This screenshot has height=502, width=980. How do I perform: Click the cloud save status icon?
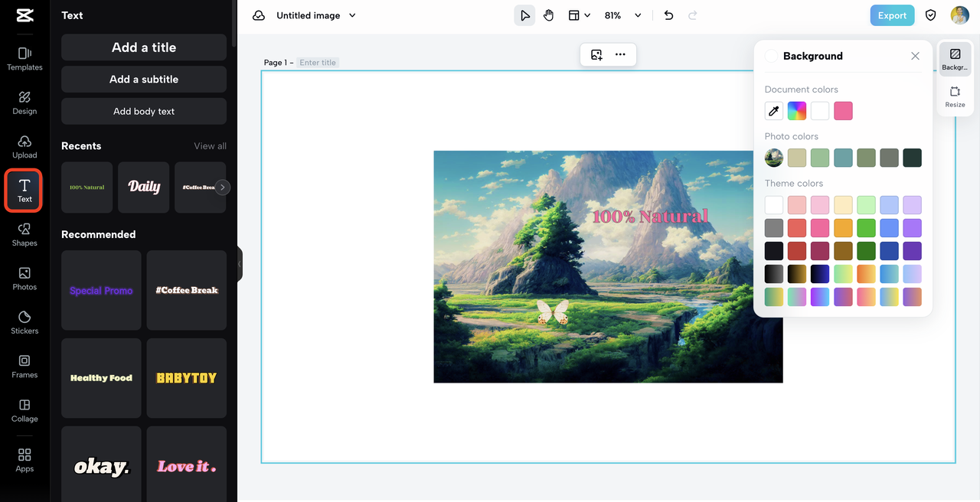pyautogui.click(x=259, y=15)
